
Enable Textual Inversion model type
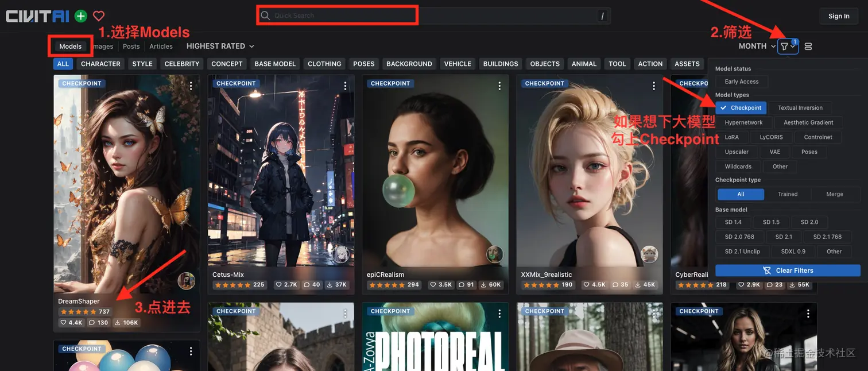[800, 107]
